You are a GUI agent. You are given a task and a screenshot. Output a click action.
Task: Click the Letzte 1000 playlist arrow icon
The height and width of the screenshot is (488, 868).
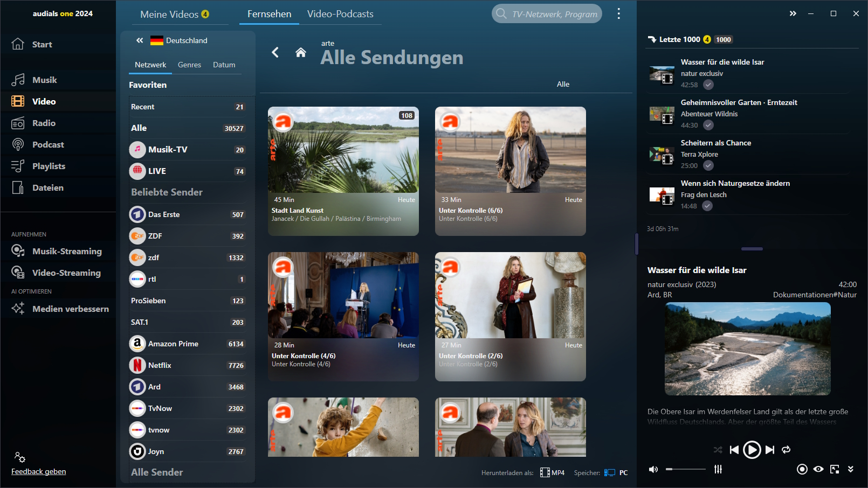click(652, 39)
